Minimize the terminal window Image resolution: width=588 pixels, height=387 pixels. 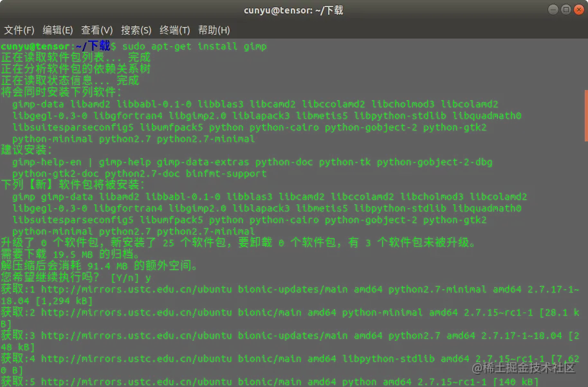click(x=553, y=10)
